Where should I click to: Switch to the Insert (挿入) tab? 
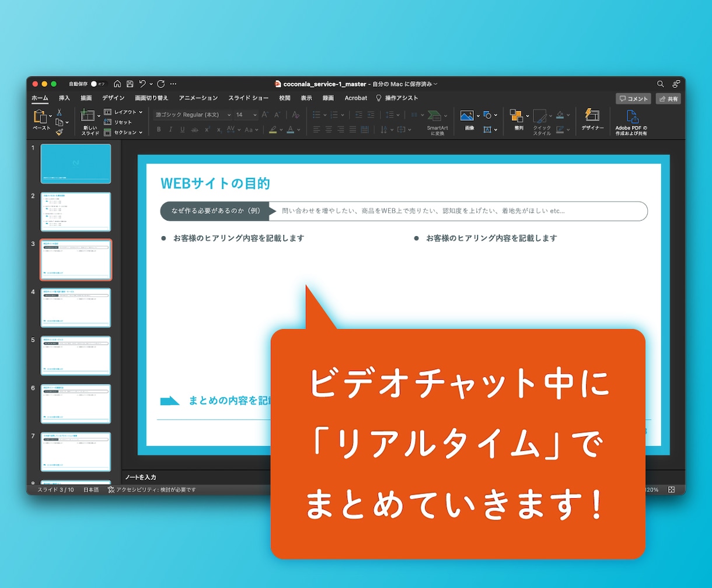point(64,98)
